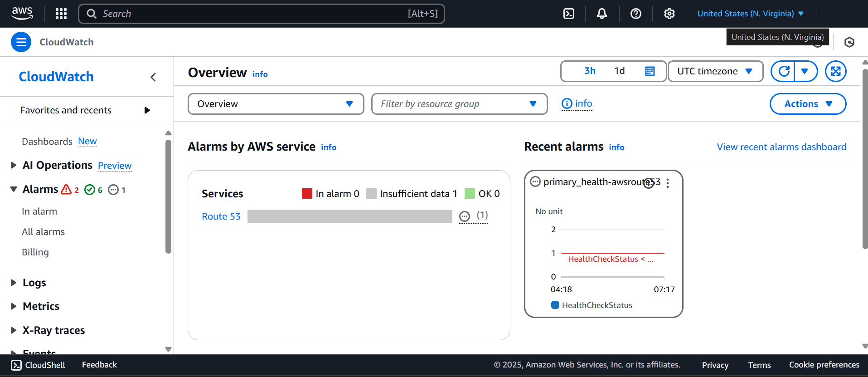Viewport: 868px width, 377px height.
Task: Refresh the overview dashboard
Action: pyautogui.click(x=784, y=71)
